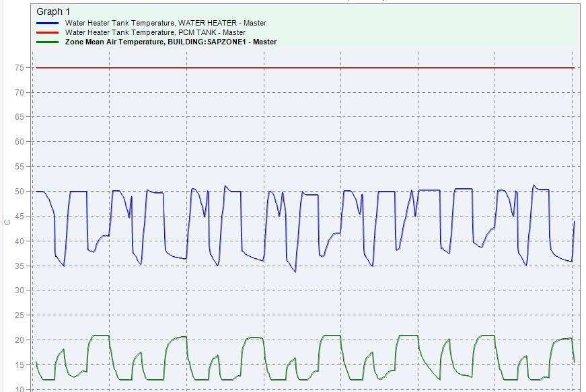Click the y-axis value 15
The image size is (586, 392).
tap(20, 364)
